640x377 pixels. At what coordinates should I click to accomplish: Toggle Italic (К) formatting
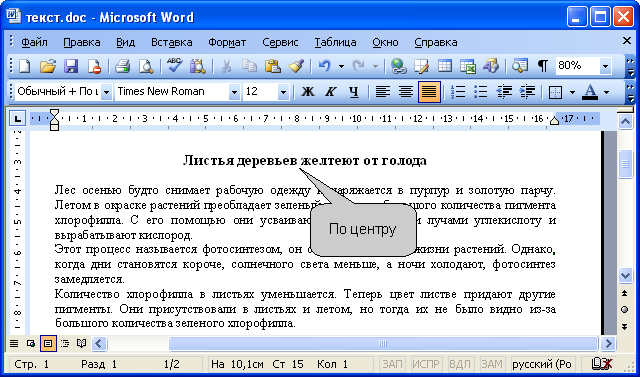click(x=331, y=92)
